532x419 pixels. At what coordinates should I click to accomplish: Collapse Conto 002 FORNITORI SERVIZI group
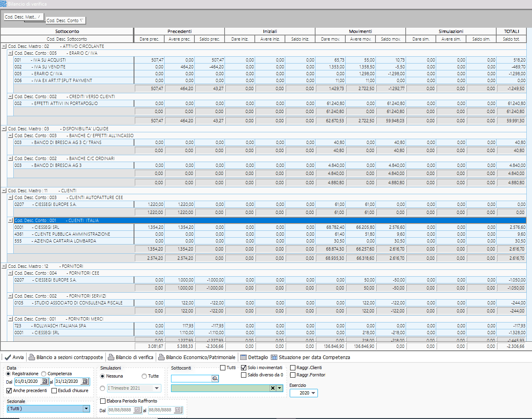point(10,296)
